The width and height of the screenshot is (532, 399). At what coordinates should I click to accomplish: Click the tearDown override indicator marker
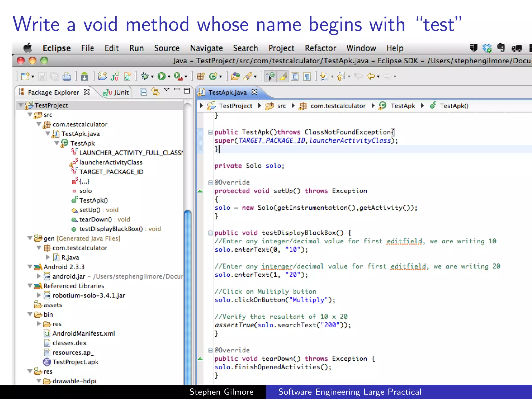point(200,359)
